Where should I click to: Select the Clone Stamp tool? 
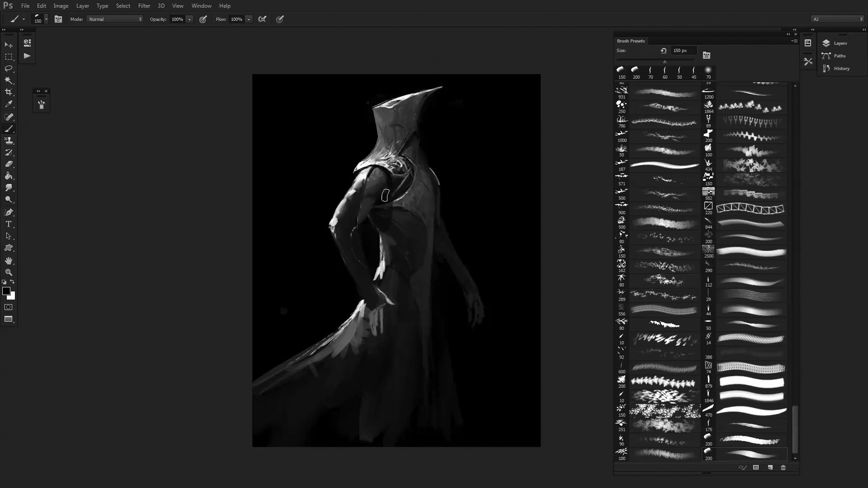pyautogui.click(x=9, y=141)
